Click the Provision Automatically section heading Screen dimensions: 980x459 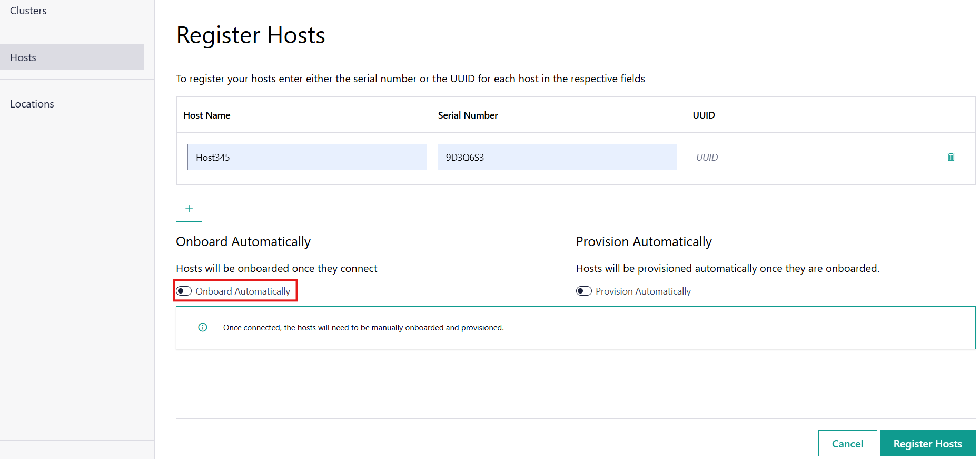point(644,241)
